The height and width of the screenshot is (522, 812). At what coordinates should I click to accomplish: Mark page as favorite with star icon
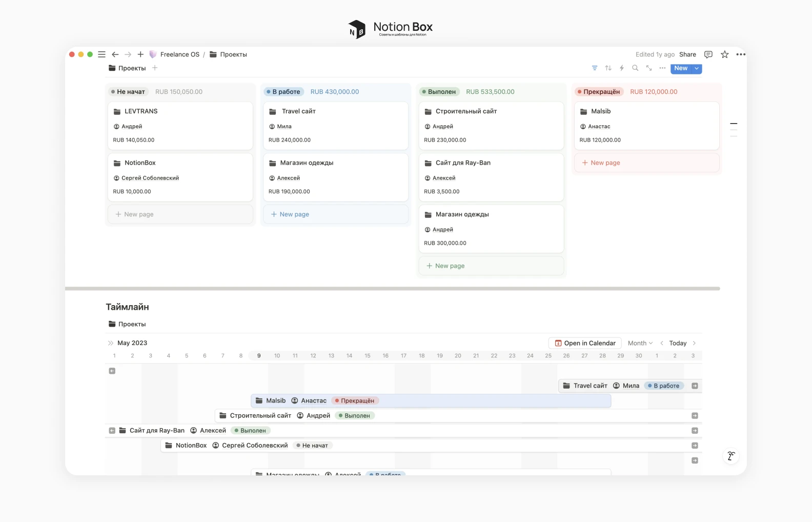pos(724,54)
